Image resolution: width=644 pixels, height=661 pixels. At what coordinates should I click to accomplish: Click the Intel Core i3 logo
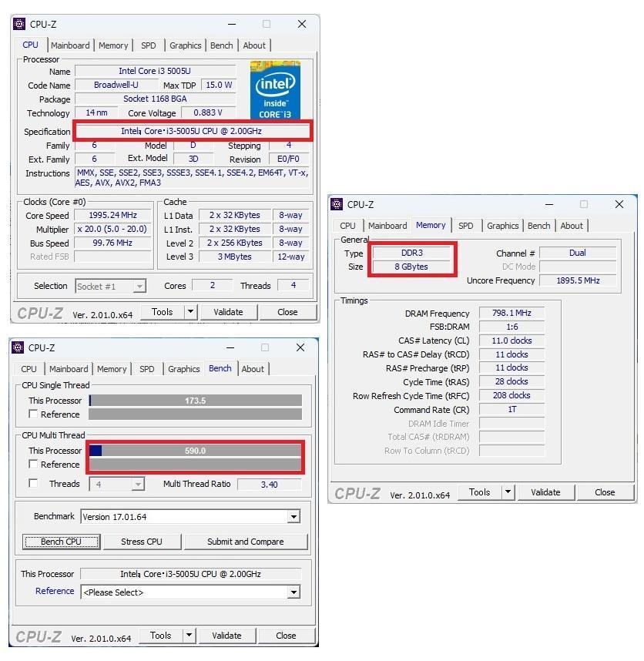[x=275, y=90]
